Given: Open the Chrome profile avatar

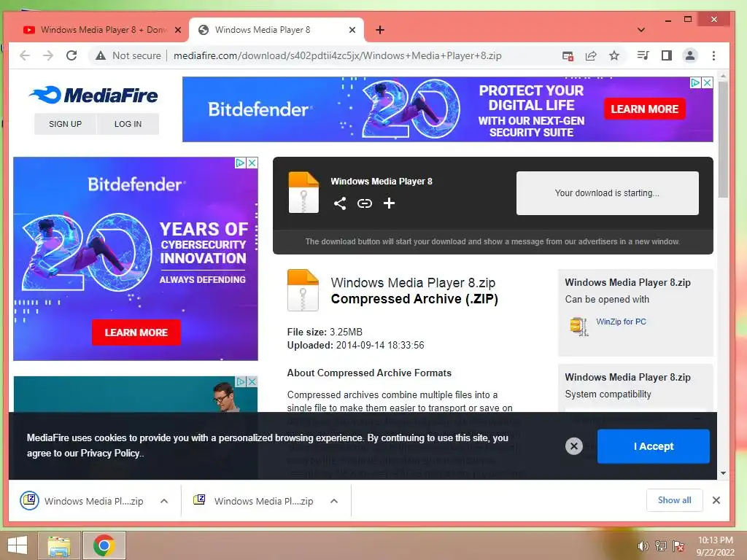Looking at the screenshot, I should point(689,55).
